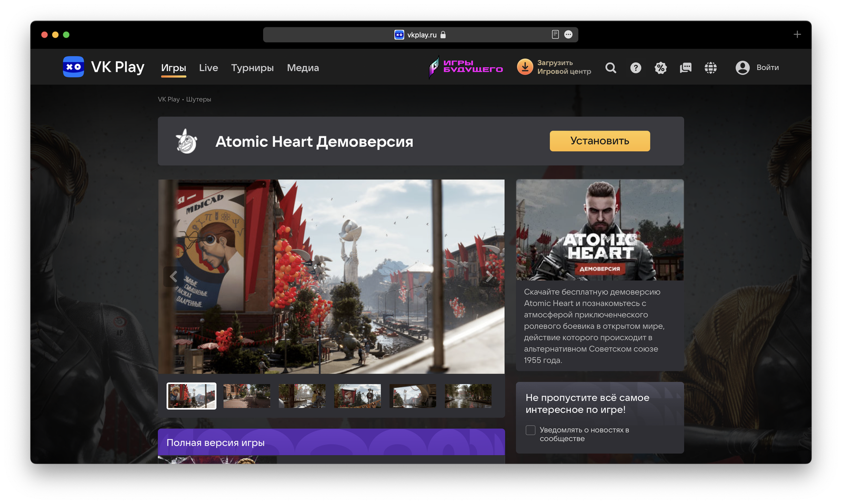Open the address bar more options icon
This screenshot has width=842, height=504.
(568, 34)
